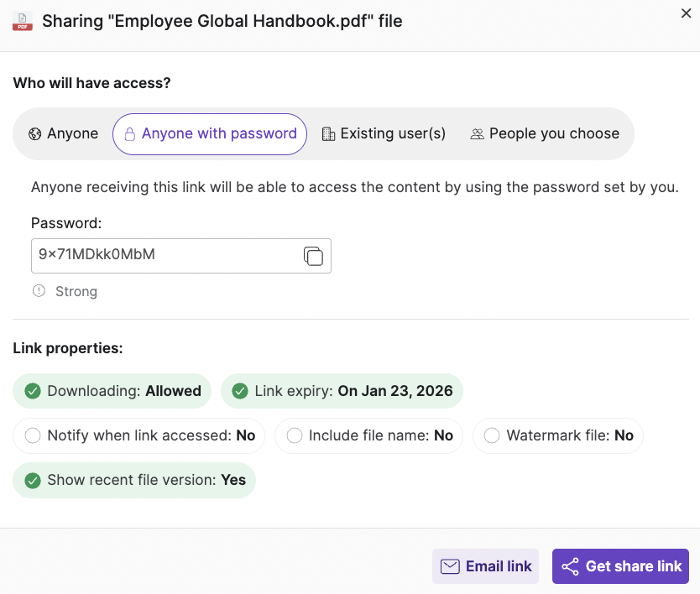
Task: Select the 'Anyone' access option
Action: tap(63, 134)
